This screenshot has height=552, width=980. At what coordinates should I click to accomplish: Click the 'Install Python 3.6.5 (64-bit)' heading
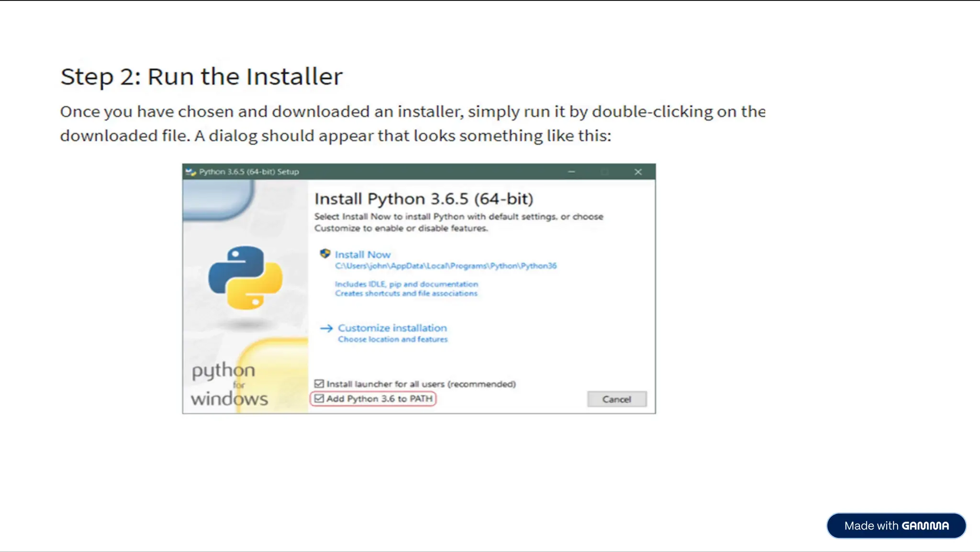(423, 199)
